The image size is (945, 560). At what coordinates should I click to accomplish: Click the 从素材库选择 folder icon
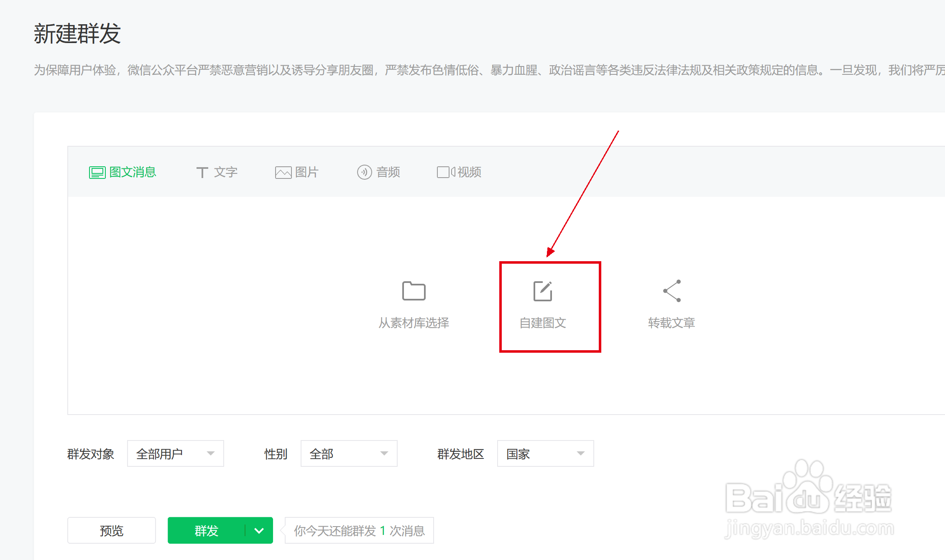[x=413, y=291]
